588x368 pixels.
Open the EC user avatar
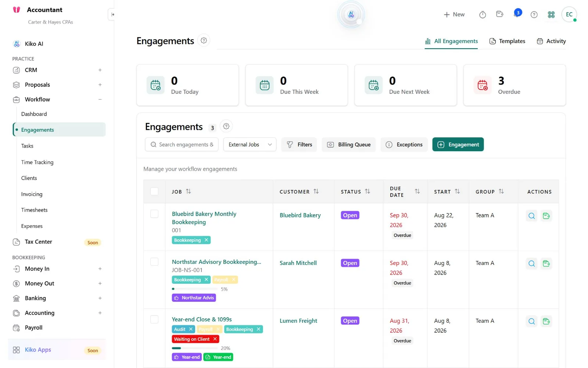click(569, 15)
